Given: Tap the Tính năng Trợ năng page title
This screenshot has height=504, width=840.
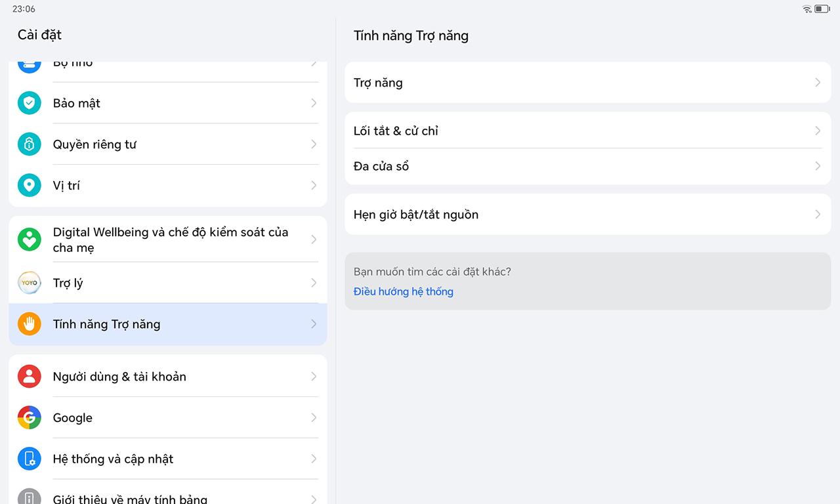Looking at the screenshot, I should coord(411,36).
